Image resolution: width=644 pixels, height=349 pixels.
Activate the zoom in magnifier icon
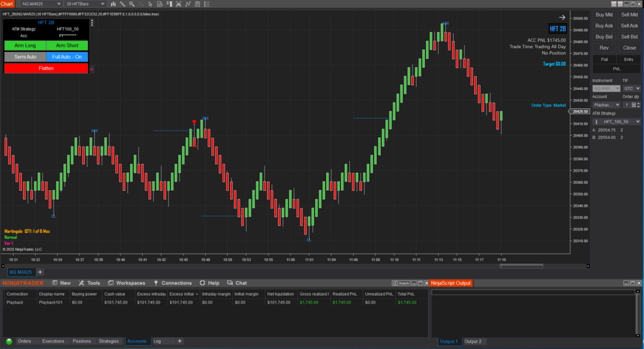132,4
